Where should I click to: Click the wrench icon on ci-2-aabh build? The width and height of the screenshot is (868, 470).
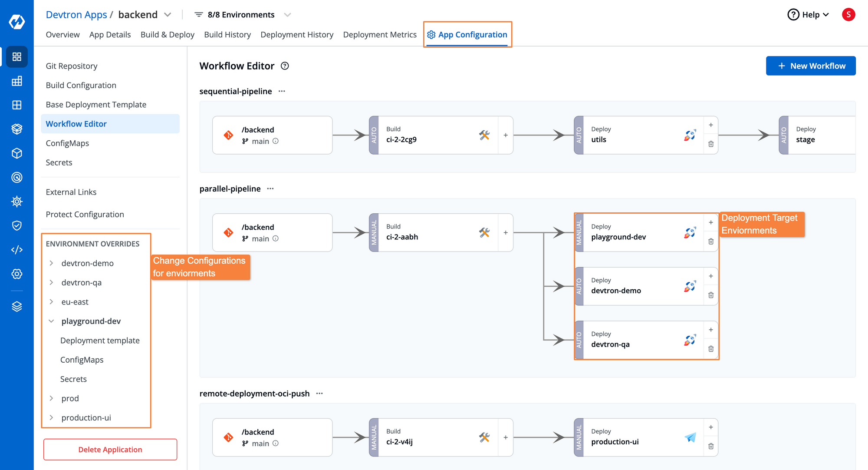485,231
